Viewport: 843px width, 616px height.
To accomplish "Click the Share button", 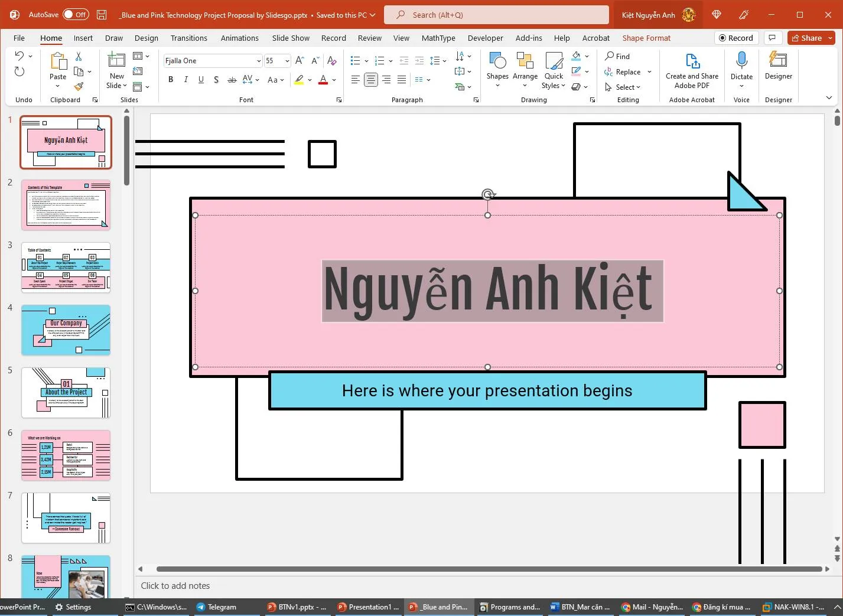I will 806,38.
